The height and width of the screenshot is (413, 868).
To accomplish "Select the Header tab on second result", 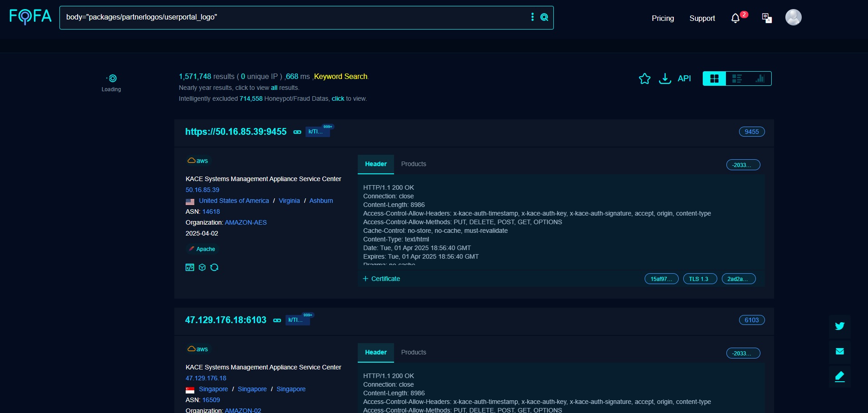I will 375,353.
